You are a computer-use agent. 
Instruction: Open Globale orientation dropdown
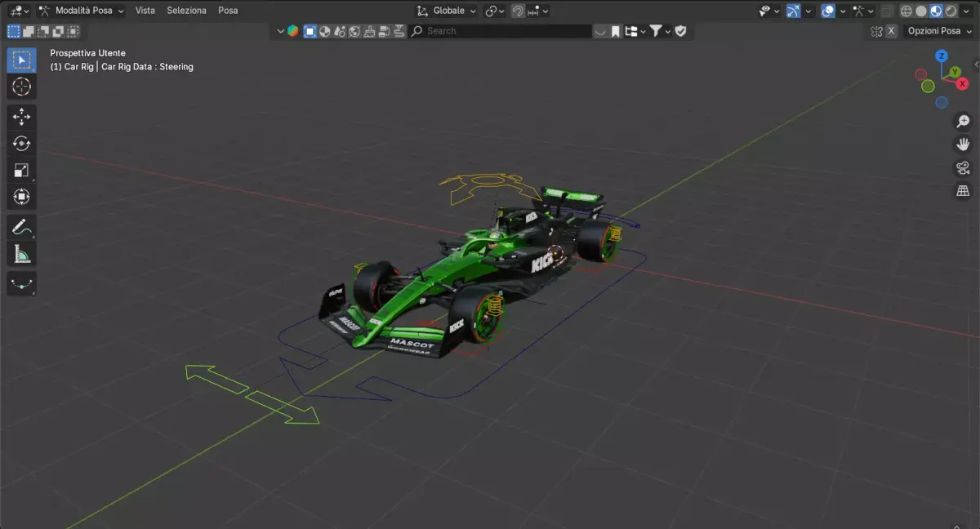click(447, 11)
